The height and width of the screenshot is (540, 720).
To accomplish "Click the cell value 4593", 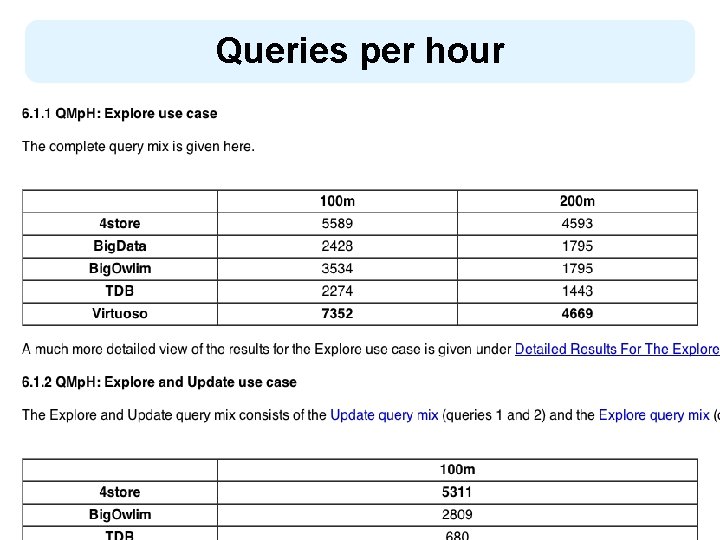I will [x=577, y=224].
